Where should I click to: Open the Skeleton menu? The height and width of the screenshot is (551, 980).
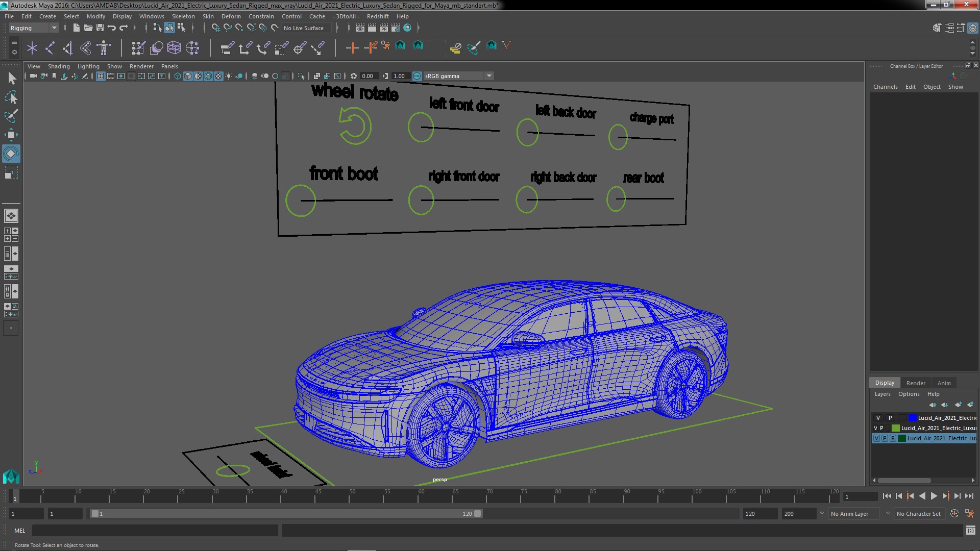[183, 16]
